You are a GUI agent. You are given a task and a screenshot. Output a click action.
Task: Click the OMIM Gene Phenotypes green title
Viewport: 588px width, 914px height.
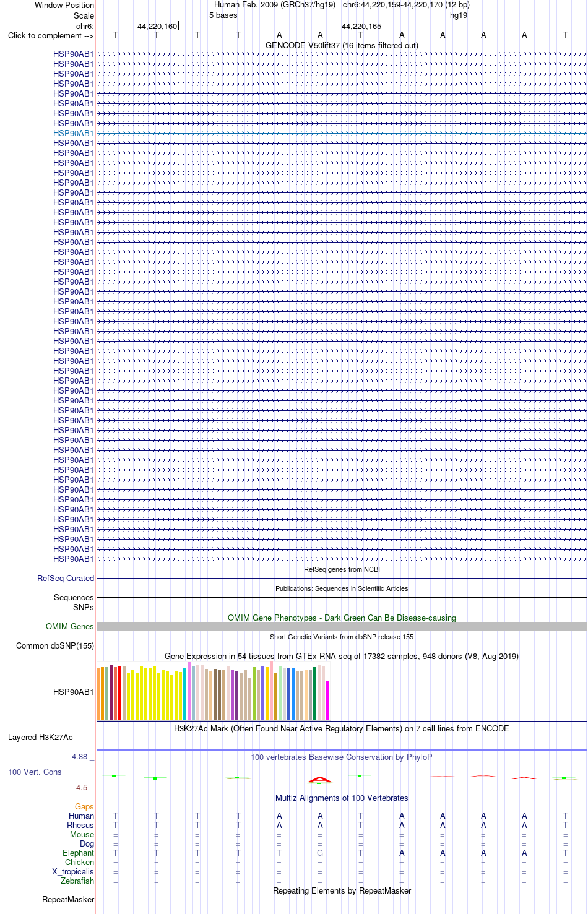(x=342, y=618)
